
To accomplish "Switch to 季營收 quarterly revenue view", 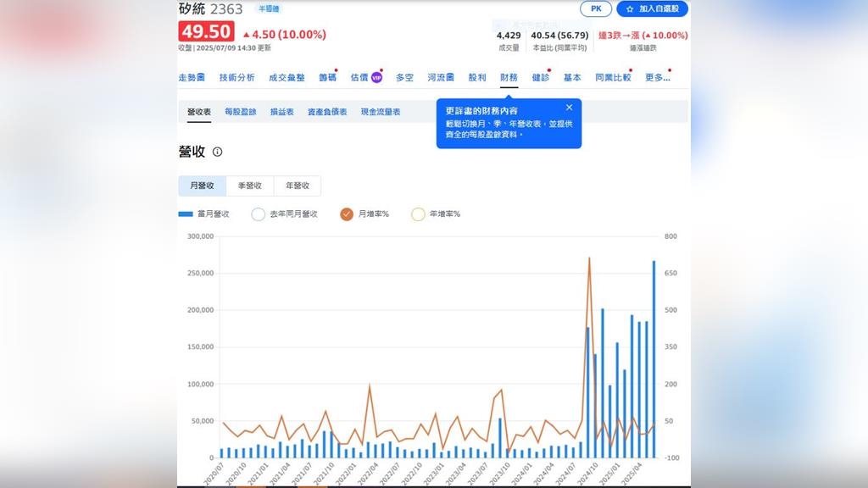I will 250,186.
